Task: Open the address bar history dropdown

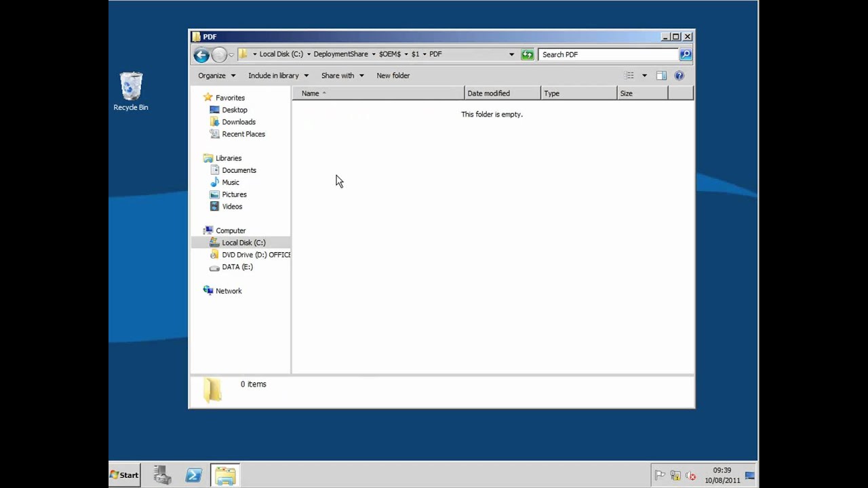Action: click(x=511, y=54)
